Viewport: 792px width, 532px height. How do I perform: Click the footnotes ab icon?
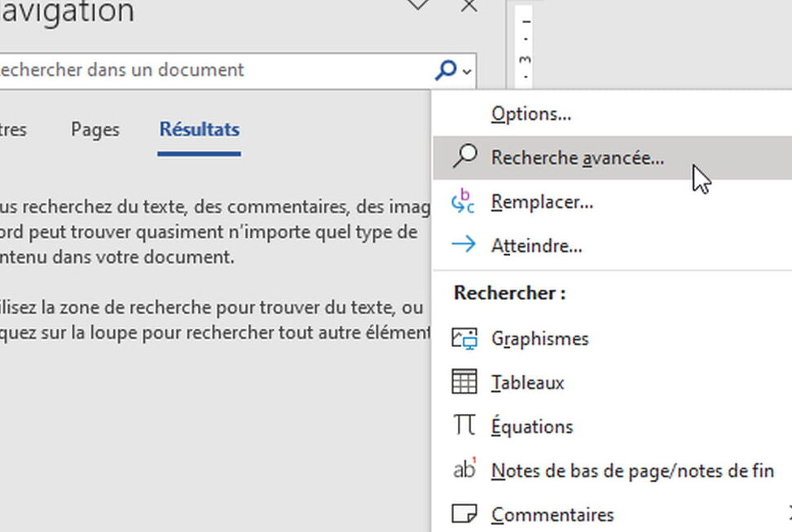[x=464, y=468]
